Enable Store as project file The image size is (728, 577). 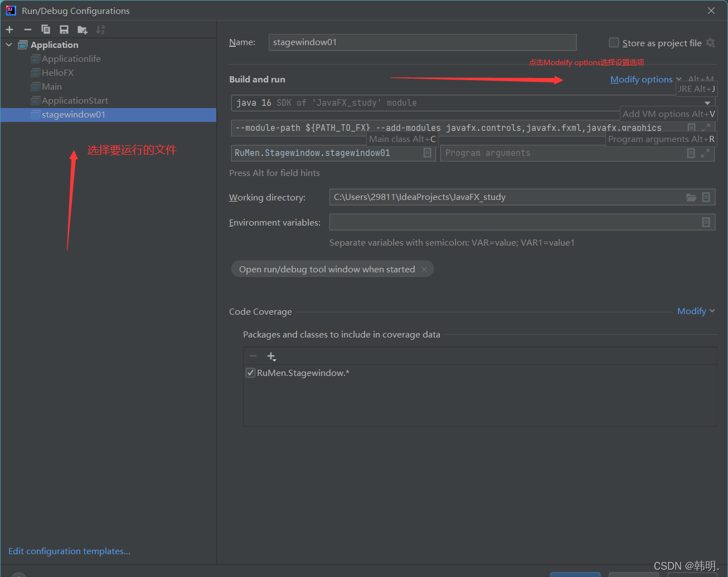tap(614, 42)
